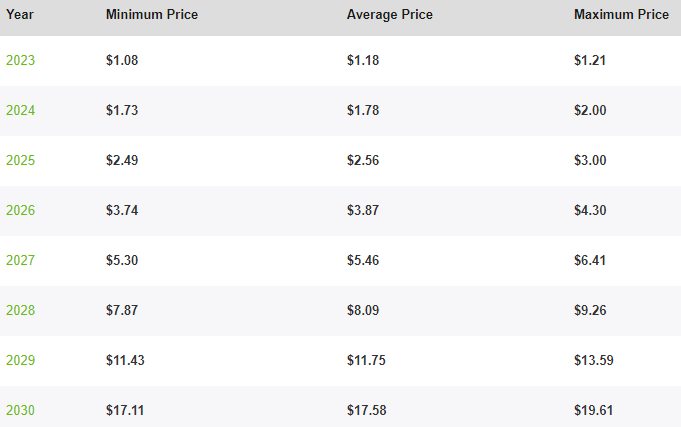Click the Minimum Price column header
Screen dimensions: 681x427
click(152, 15)
